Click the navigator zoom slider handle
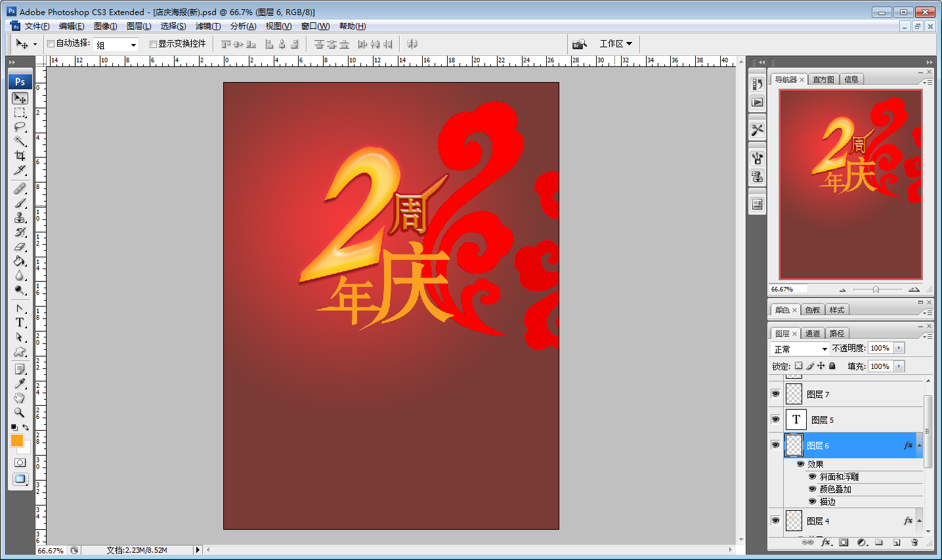 coord(876,290)
